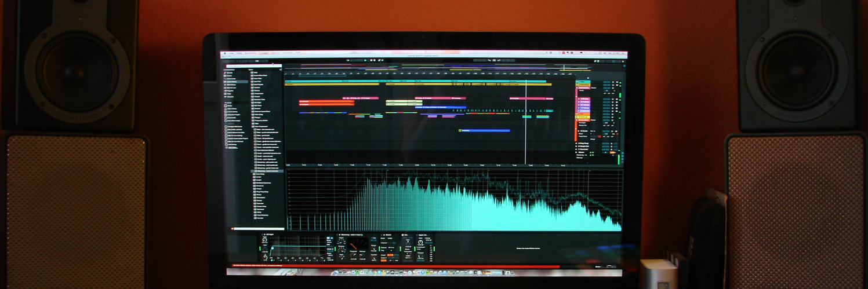Viewport: 868px width, 289px height.
Task: Select the Ping Pong Delay device in browser
Action: point(259,192)
